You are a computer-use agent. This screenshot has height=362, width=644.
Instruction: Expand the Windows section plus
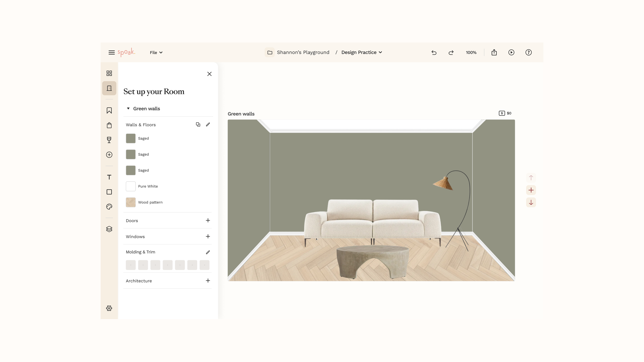click(x=208, y=237)
